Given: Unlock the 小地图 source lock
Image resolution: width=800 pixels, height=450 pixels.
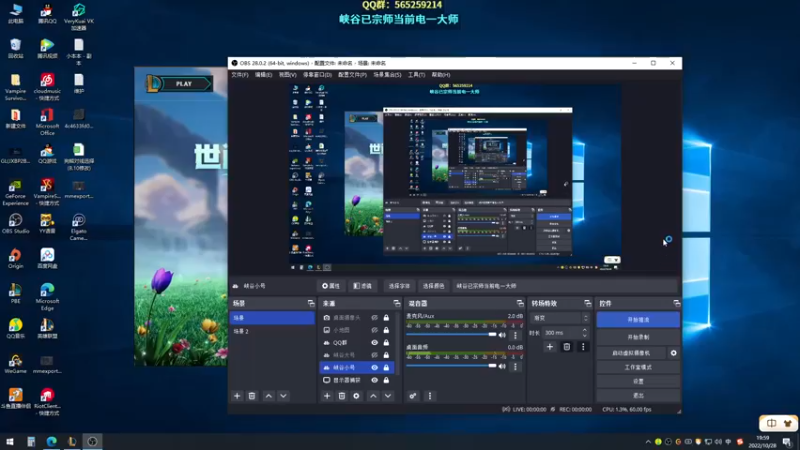Looking at the screenshot, I should (x=386, y=330).
